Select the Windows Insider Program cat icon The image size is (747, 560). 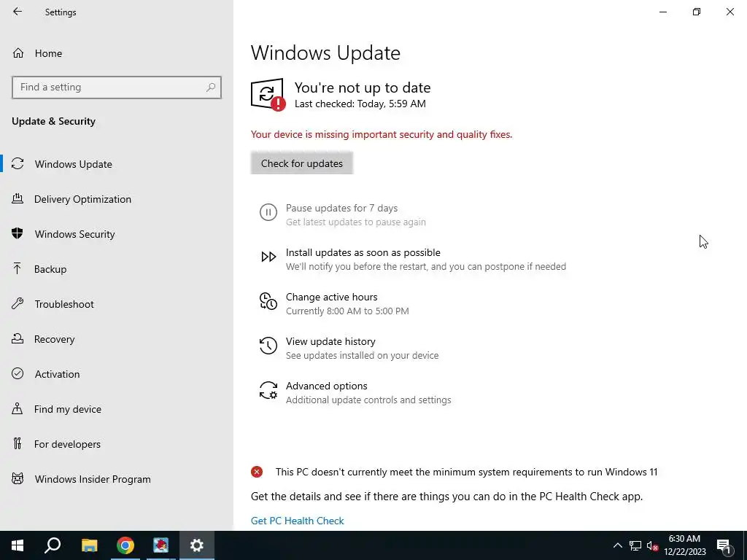18,478
